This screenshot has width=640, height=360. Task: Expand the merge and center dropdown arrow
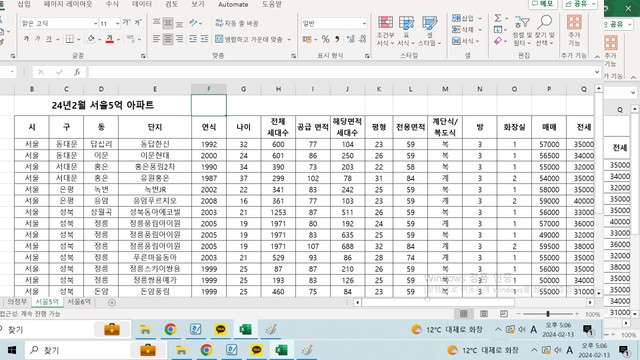(289, 39)
